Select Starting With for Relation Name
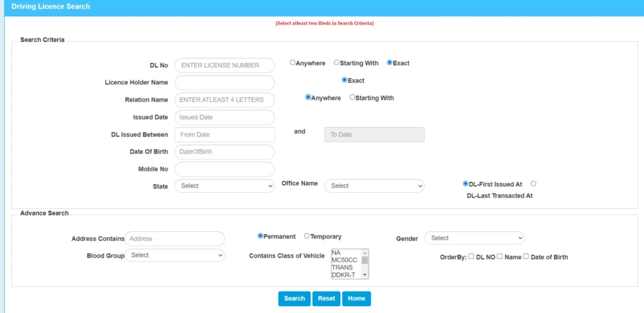The width and height of the screenshot is (644, 313). tap(352, 98)
